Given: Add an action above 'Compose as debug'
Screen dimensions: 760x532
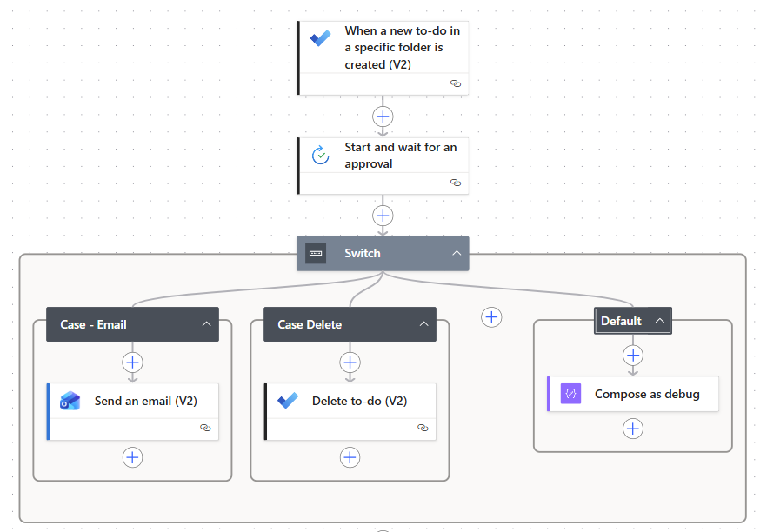Looking at the screenshot, I should [633, 356].
